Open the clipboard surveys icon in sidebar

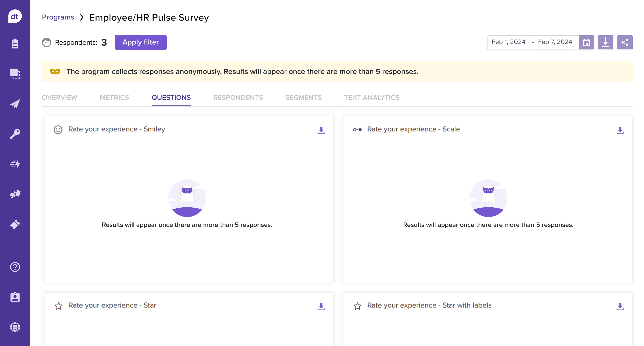tap(15, 44)
